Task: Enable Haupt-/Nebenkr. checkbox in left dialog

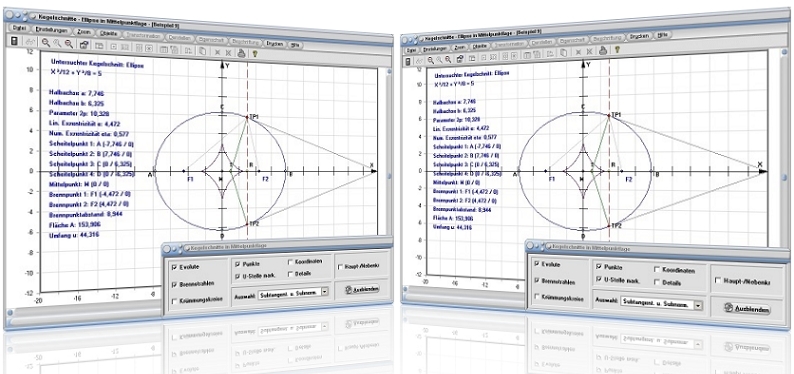Action: coord(340,266)
